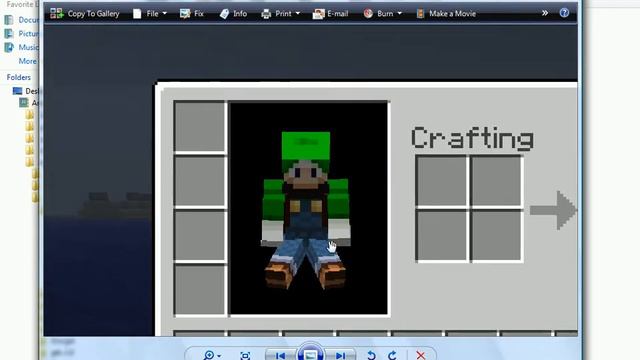Click the Documents icon in Explorer sidebar

tap(9, 20)
